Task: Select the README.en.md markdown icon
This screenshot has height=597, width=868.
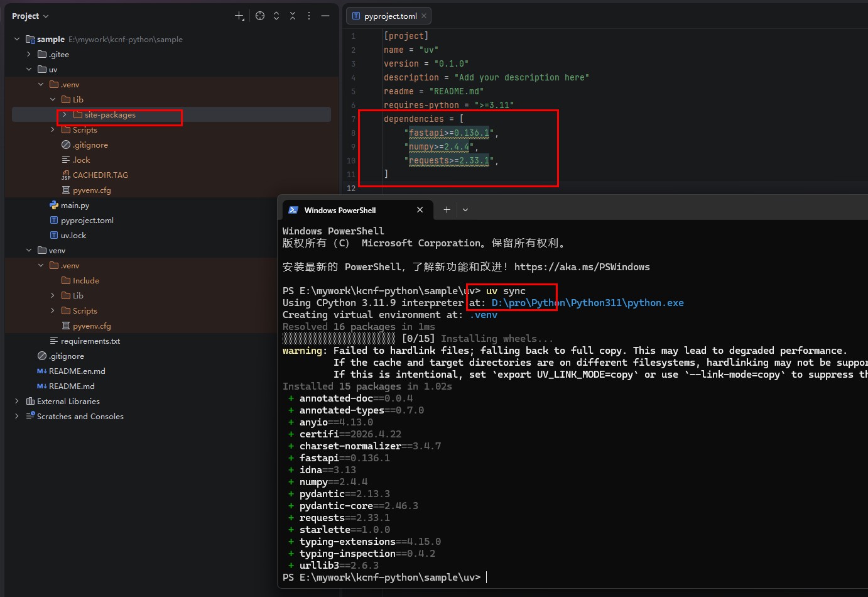Action: tap(42, 371)
